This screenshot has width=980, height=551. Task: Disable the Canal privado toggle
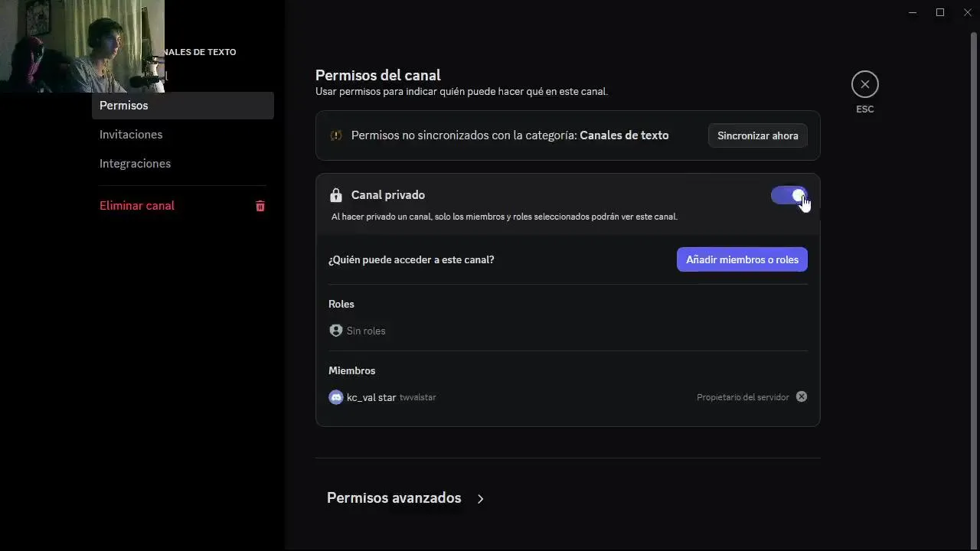pos(789,195)
